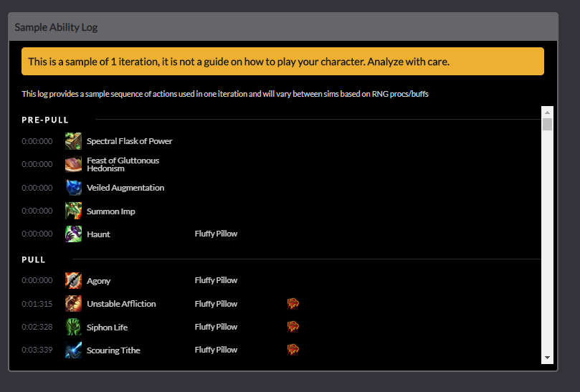The image size is (580, 392).
Task: Click the scrollbar down arrow
Action: [547, 358]
